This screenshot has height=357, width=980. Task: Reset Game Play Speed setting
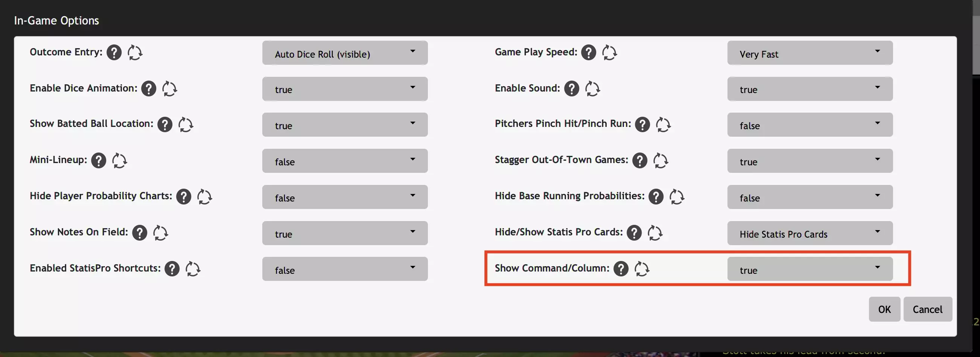tap(609, 52)
